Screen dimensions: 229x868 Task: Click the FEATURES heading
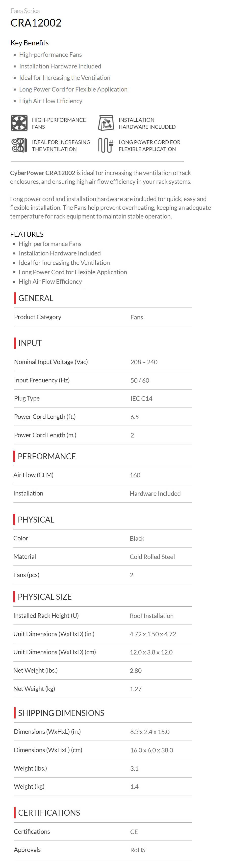tap(27, 234)
